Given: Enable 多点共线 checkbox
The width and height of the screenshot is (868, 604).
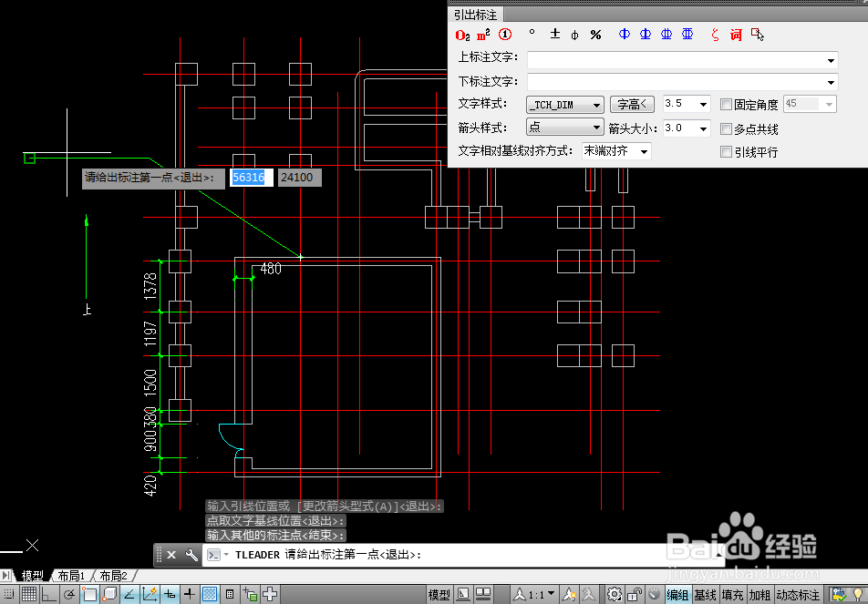Looking at the screenshot, I should pyautogui.click(x=727, y=128).
